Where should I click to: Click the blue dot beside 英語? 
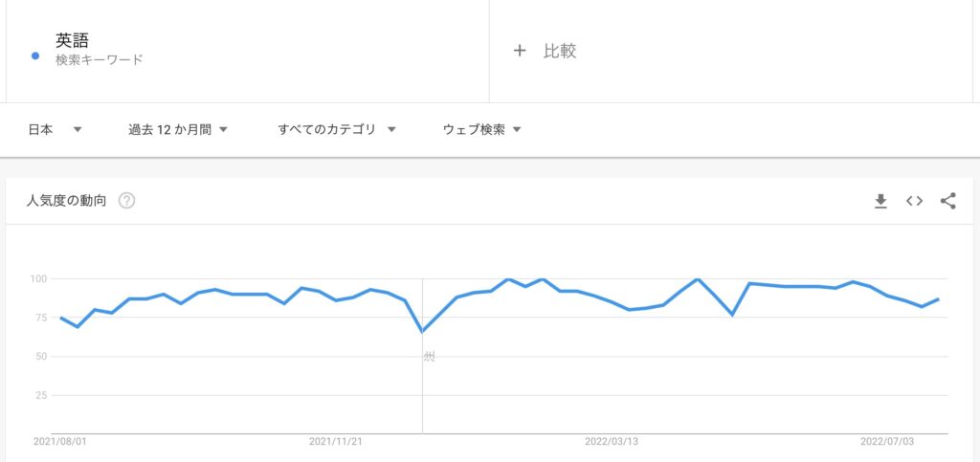pyautogui.click(x=35, y=56)
